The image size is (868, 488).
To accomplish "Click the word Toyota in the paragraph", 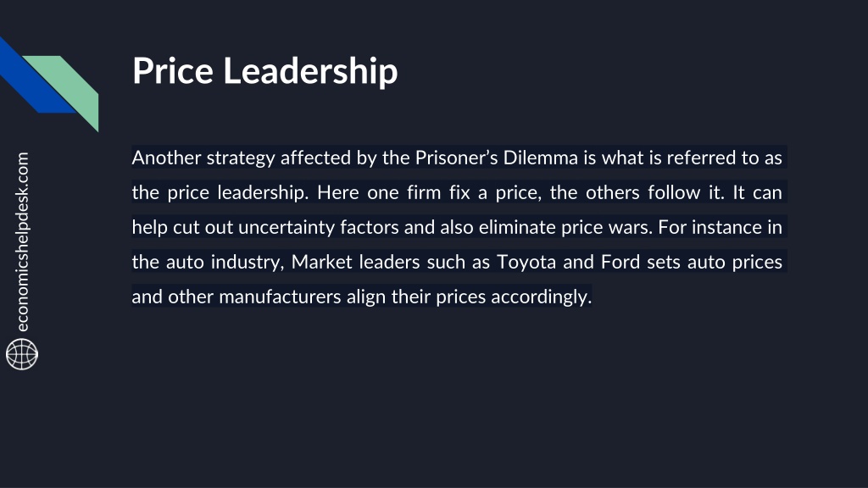I will click(x=526, y=263).
